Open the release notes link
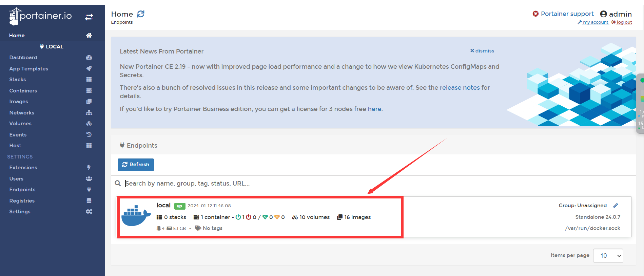This screenshot has height=276, width=644. click(x=460, y=87)
